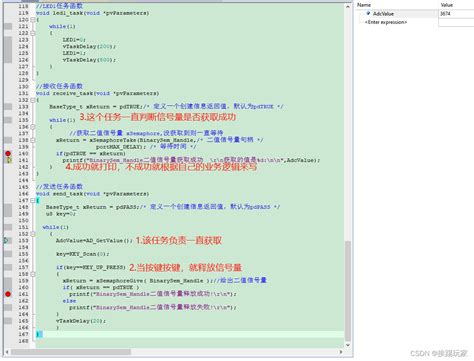Click the Value column header in Watch
This screenshot has width=474, height=361.
pos(447,5)
